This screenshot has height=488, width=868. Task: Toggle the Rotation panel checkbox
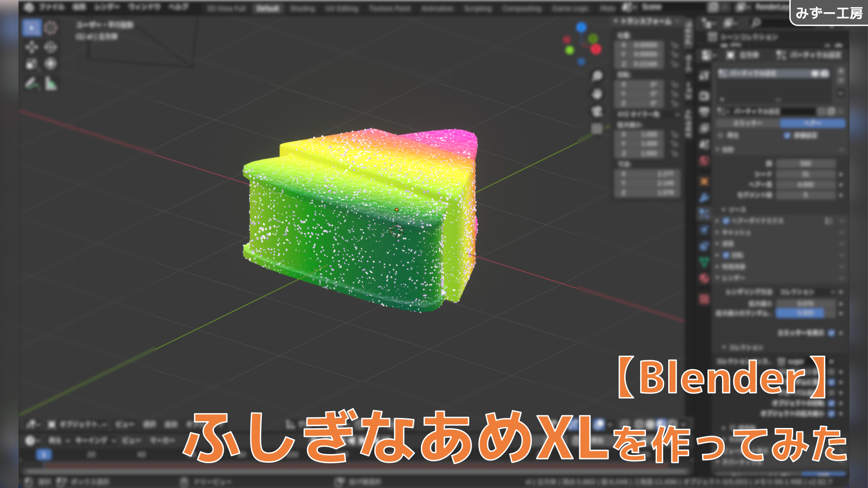click(726, 255)
